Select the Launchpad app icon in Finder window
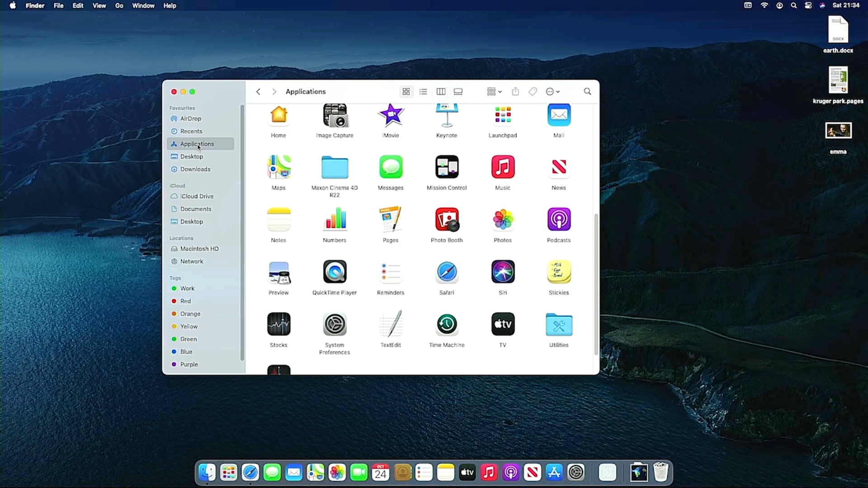Viewport: 868px width, 488px height. [503, 115]
